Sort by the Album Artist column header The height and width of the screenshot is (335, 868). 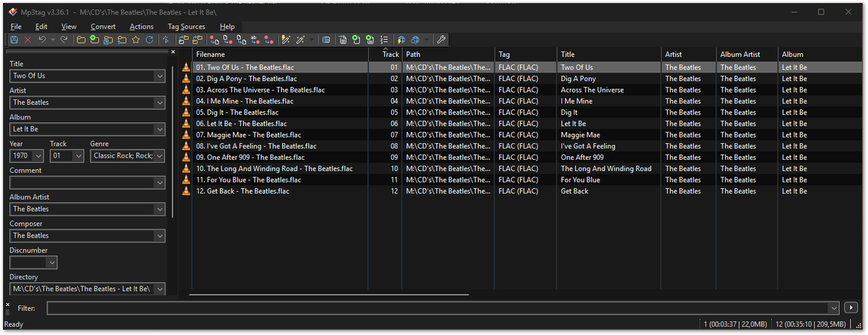coord(746,54)
